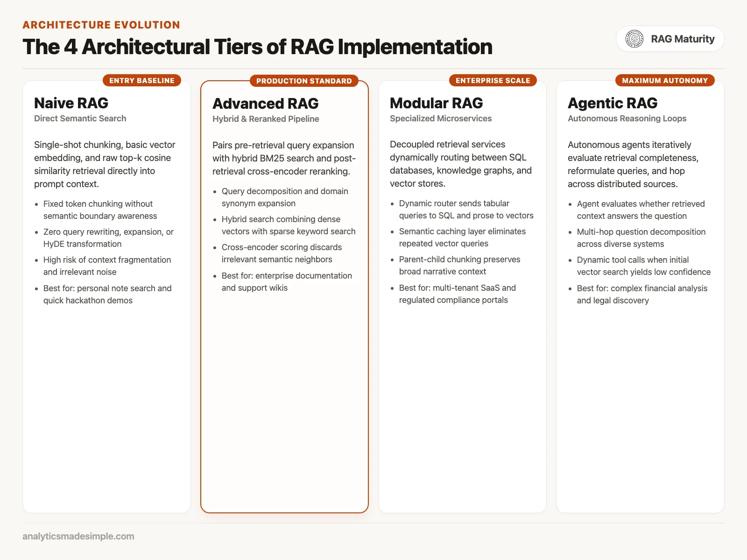Click bullet 'Query decomposition and domain synonym expansion'
Viewport: 747px width, 560px height.
(x=285, y=197)
